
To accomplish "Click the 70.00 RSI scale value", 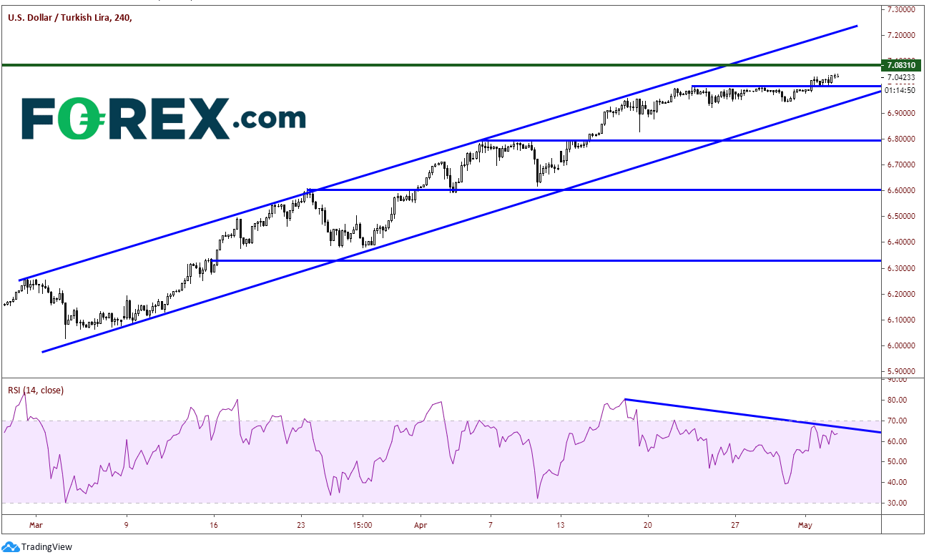I will point(897,421).
